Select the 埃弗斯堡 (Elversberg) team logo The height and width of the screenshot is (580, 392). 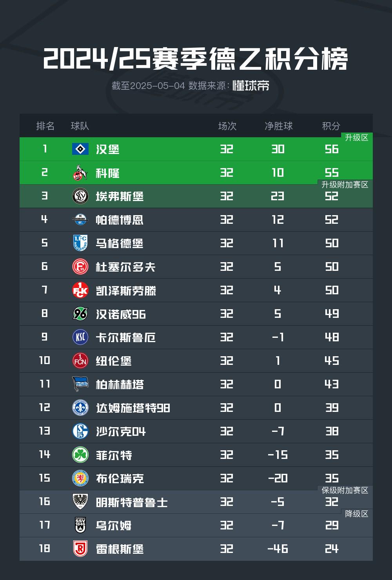80,196
